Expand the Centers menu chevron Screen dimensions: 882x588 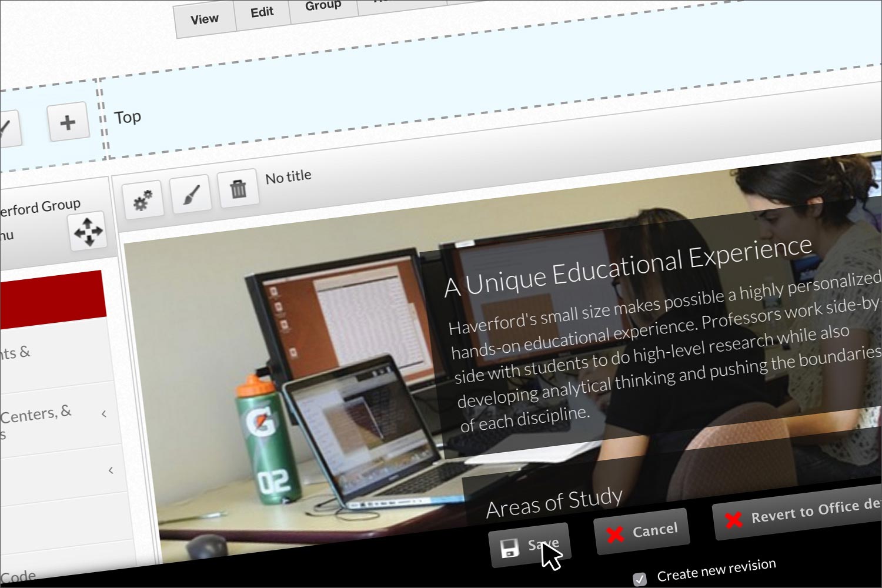tap(104, 414)
